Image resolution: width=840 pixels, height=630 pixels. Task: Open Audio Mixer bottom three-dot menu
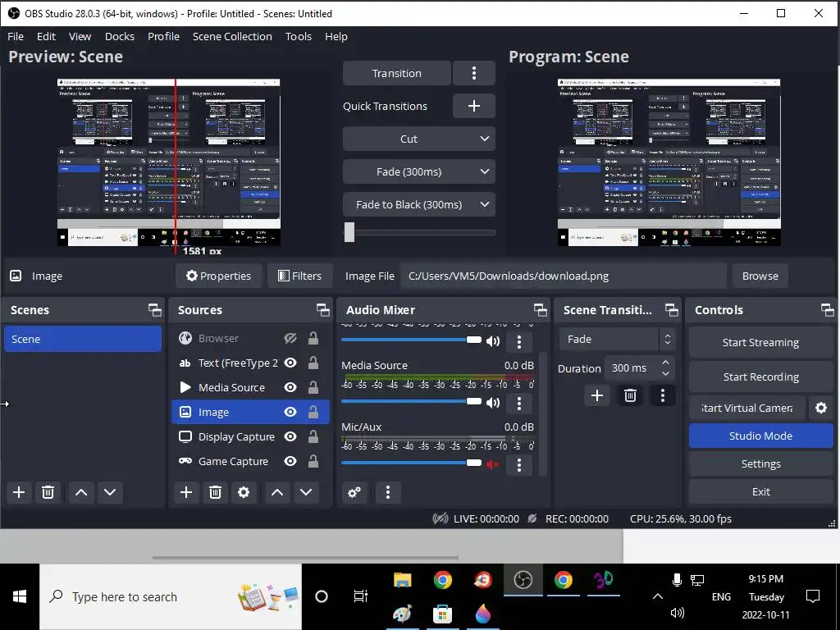pyautogui.click(x=388, y=492)
